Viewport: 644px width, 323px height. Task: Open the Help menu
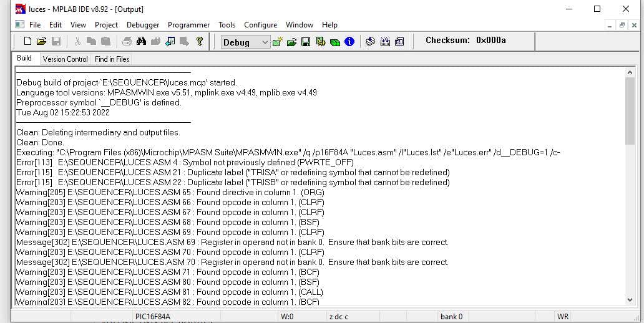329,24
